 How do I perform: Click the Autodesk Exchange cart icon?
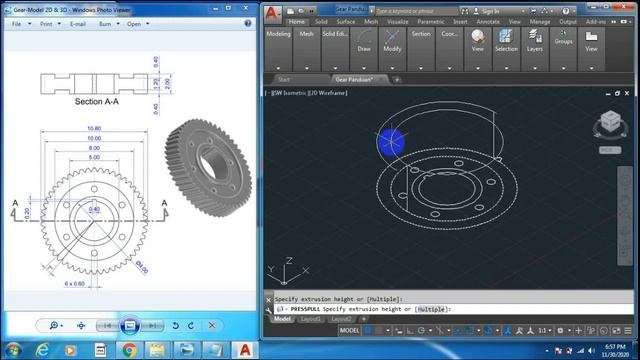tap(533, 11)
